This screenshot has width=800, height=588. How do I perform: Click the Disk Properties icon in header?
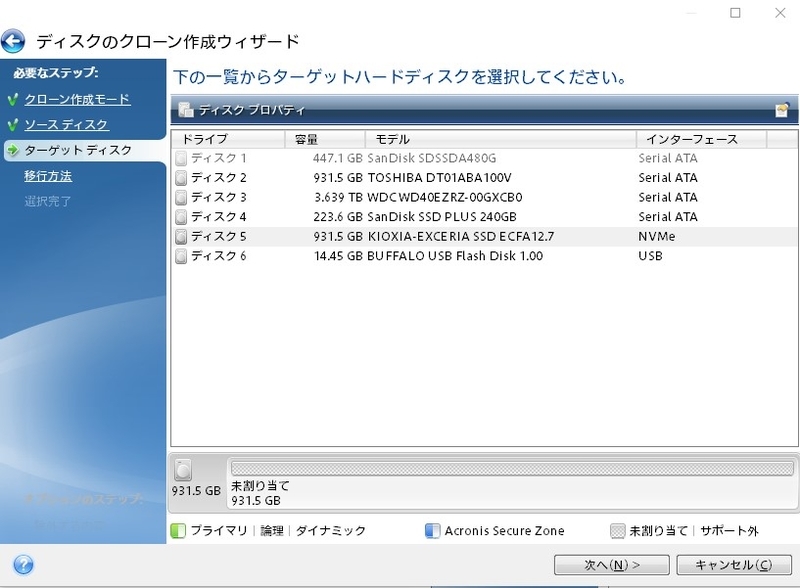(186, 110)
